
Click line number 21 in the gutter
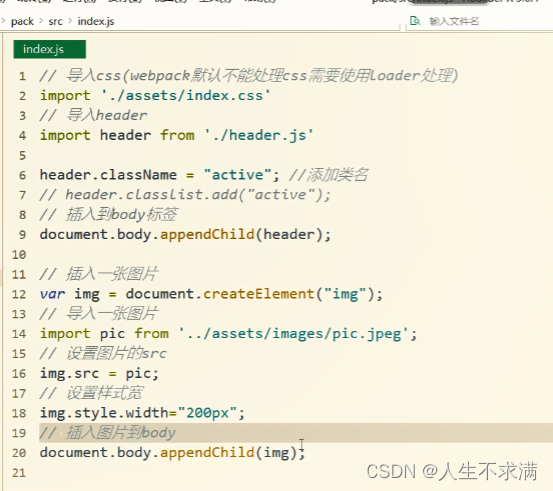pos(19,472)
